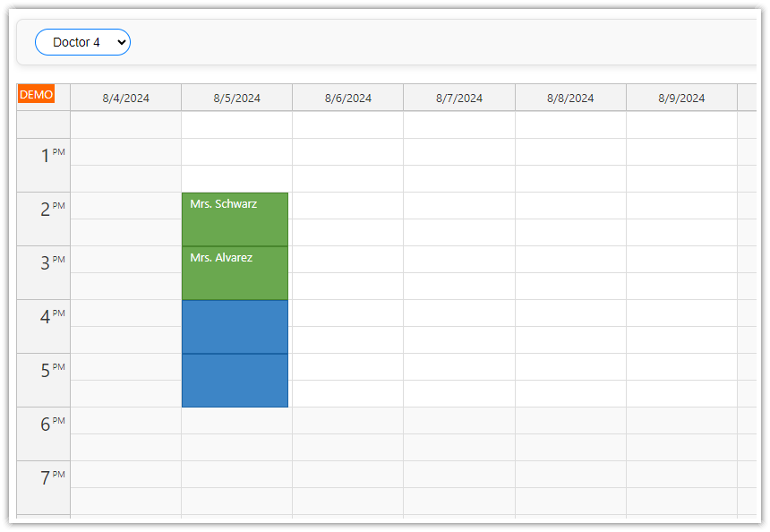Click the orange DEMO badge
The image size is (770, 532).
coord(36,94)
